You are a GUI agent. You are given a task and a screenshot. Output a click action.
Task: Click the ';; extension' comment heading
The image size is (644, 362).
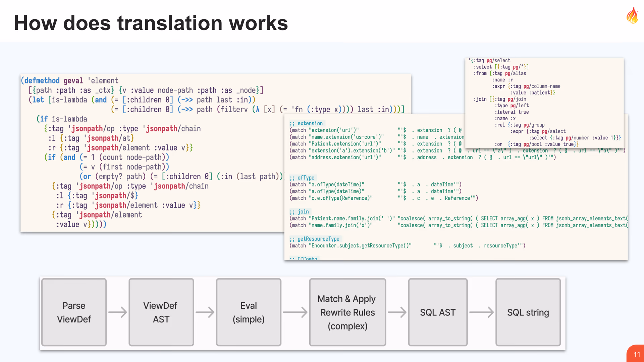(x=306, y=123)
